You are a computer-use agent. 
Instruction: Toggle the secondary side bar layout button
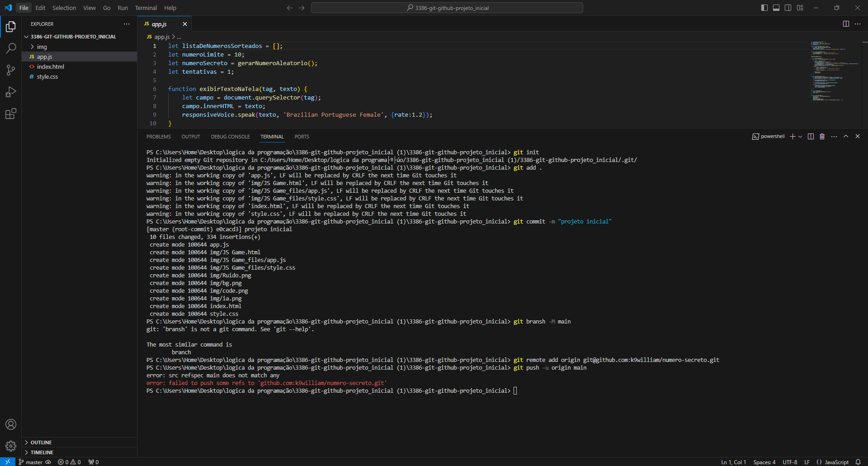(788, 8)
